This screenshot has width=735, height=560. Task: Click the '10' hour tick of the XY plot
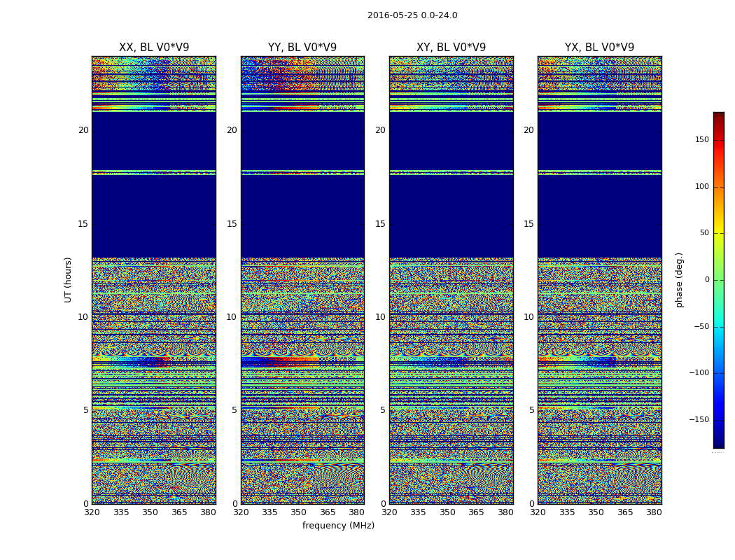point(380,317)
